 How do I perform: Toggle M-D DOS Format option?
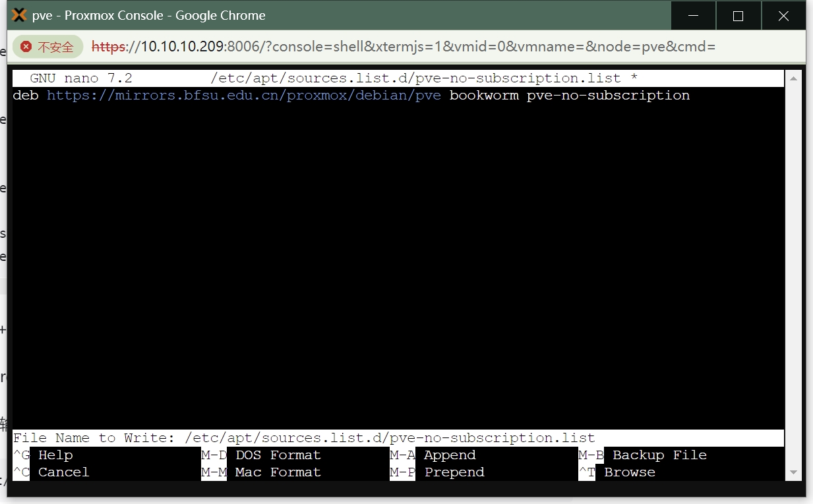pos(261,455)
